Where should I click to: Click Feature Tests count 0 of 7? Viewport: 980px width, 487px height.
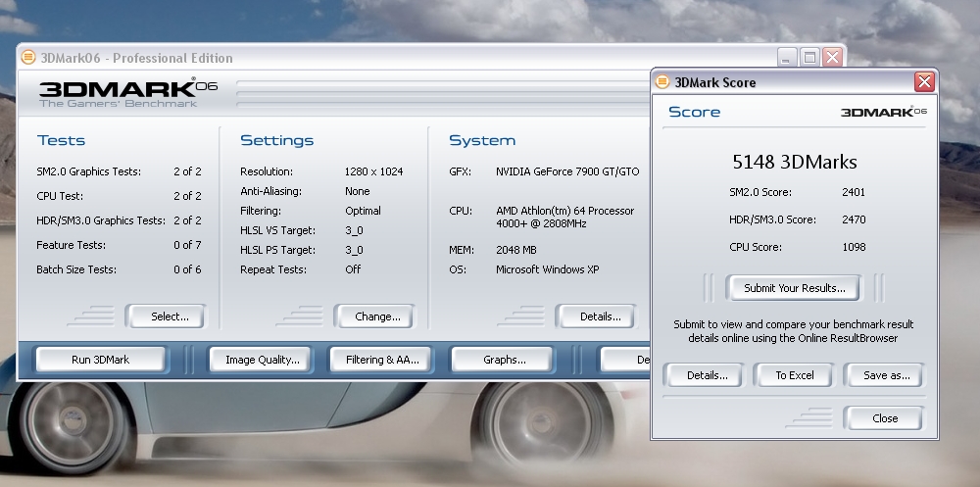(x=187, y=245)
